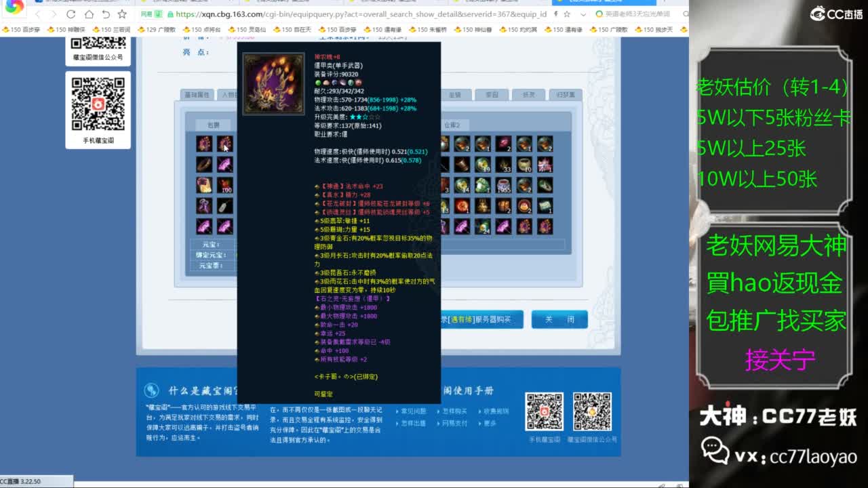868x488 pixels.
Task: Open the 家园 tab
Action: pyautogui.click(x=492, y=95)
